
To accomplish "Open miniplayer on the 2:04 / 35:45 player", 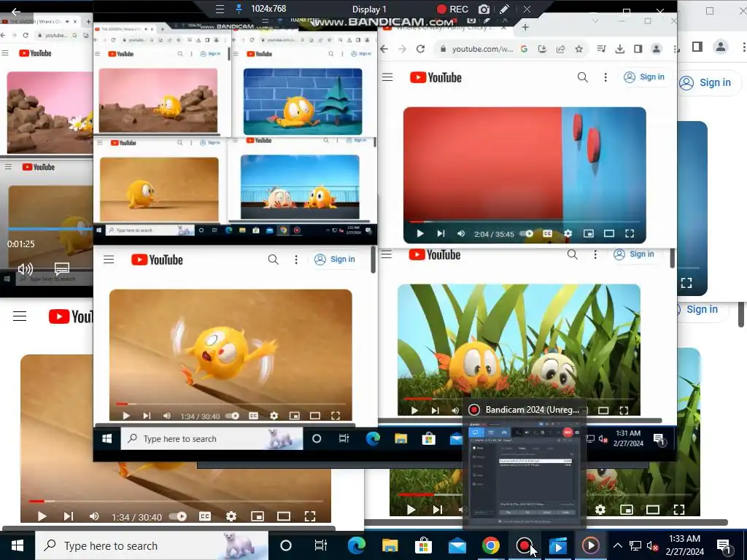I will tap(589, 234).
